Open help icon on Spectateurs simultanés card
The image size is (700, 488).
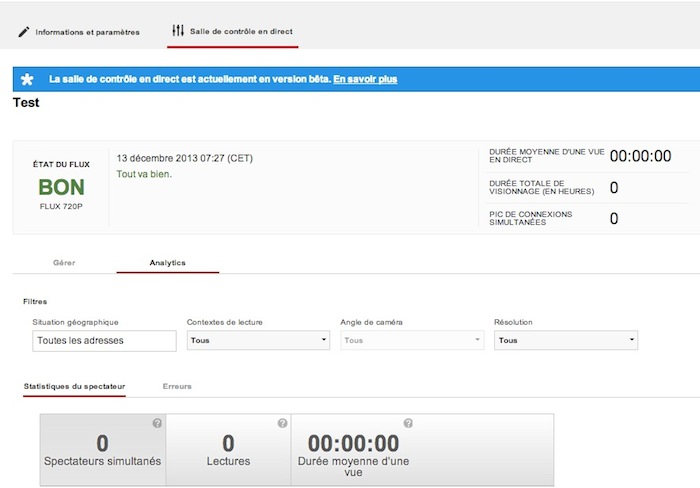tap(157, 423)
